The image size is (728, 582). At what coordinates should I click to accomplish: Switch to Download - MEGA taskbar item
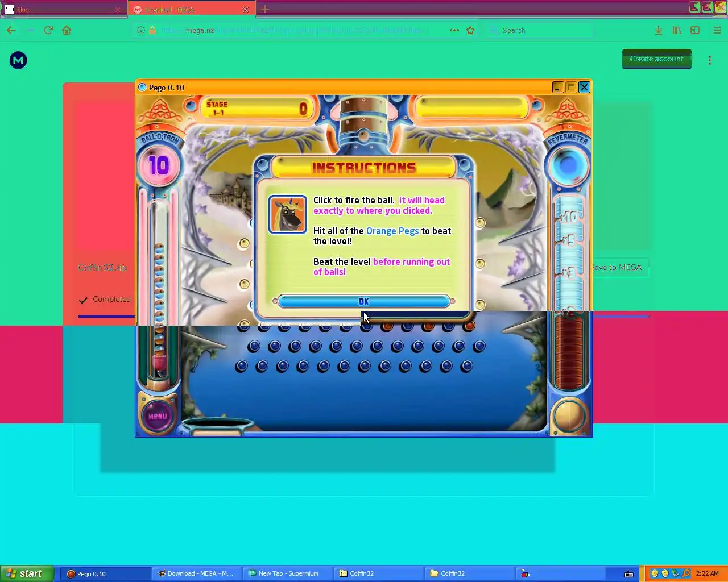point(197,573)
